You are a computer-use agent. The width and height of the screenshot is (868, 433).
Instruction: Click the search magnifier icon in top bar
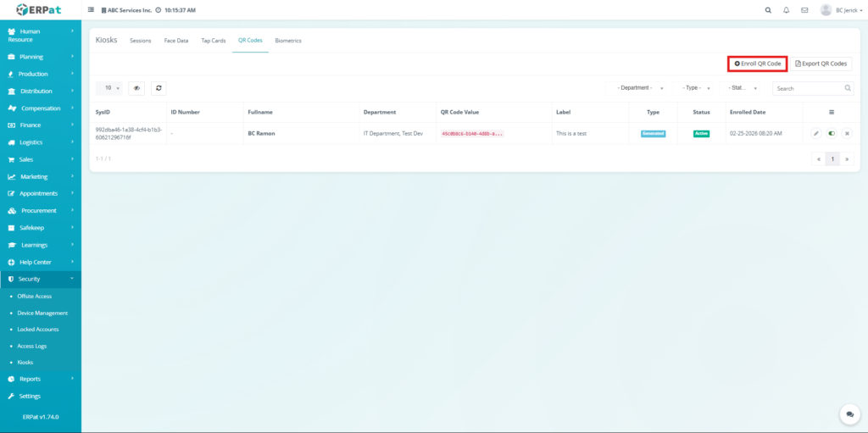tap(768, 10)
